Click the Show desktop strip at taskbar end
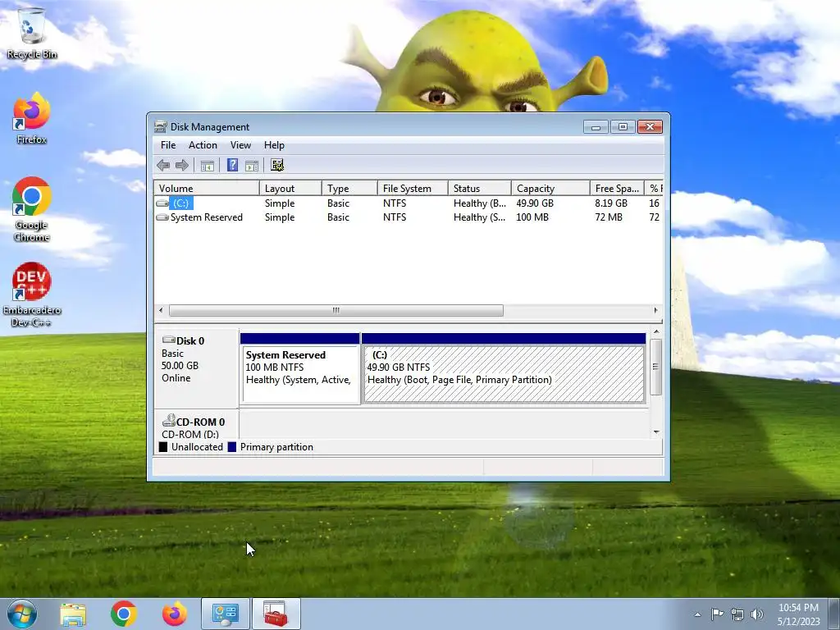 click(836, 614)
